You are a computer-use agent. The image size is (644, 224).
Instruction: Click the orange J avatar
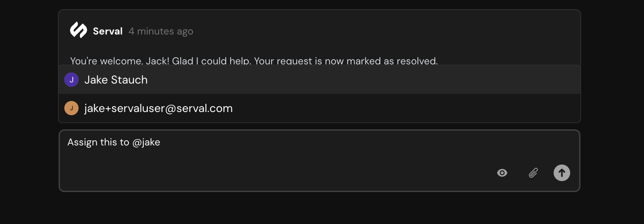(x=71, y=108)
